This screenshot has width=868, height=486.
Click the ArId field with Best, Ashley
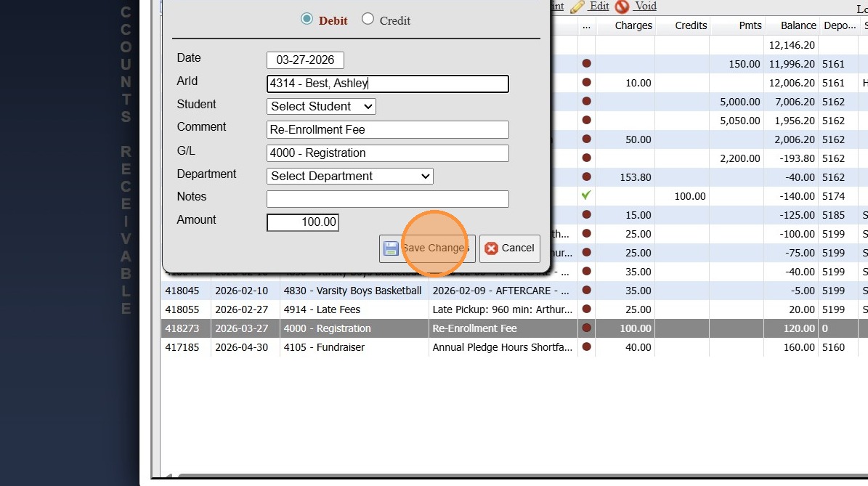[x=387, y=84]
